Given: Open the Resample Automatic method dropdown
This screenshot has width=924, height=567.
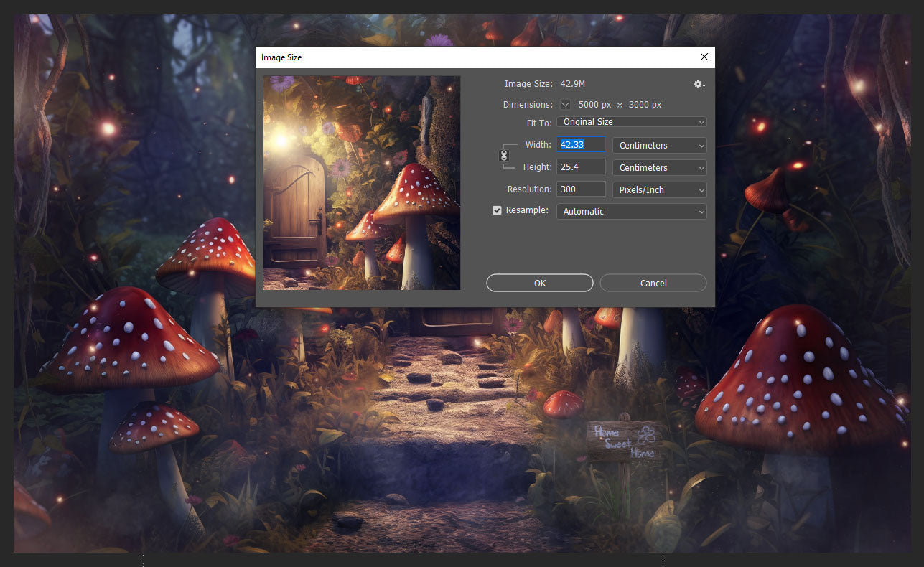Looking at the screenshot, I should [632, 212].
